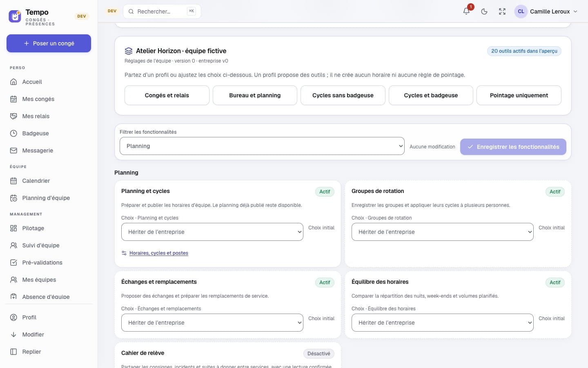Click the CL user avatar

521,11
